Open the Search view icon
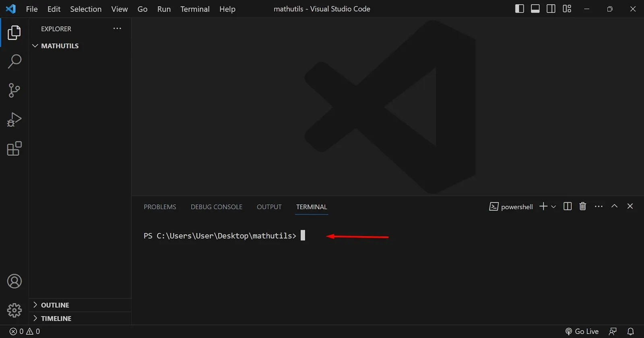644x338 pixels. [x=14, y=62]
